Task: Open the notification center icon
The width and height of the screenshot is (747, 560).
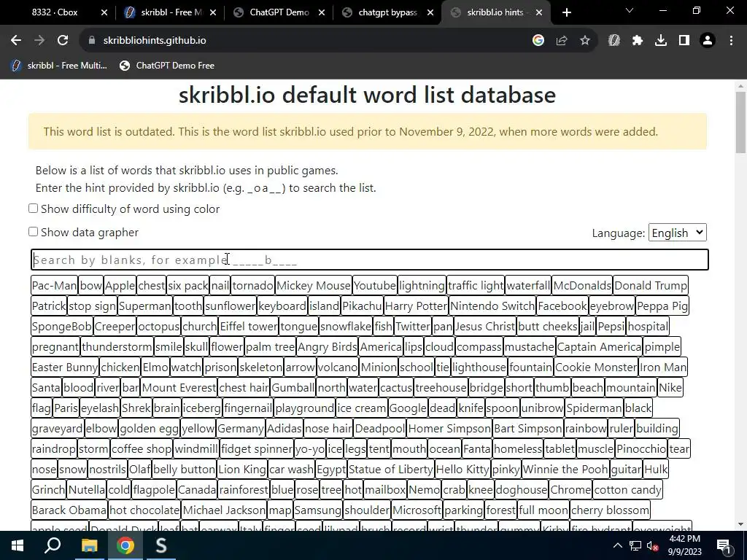Action: pyautogui.click(x=723, y=545)
